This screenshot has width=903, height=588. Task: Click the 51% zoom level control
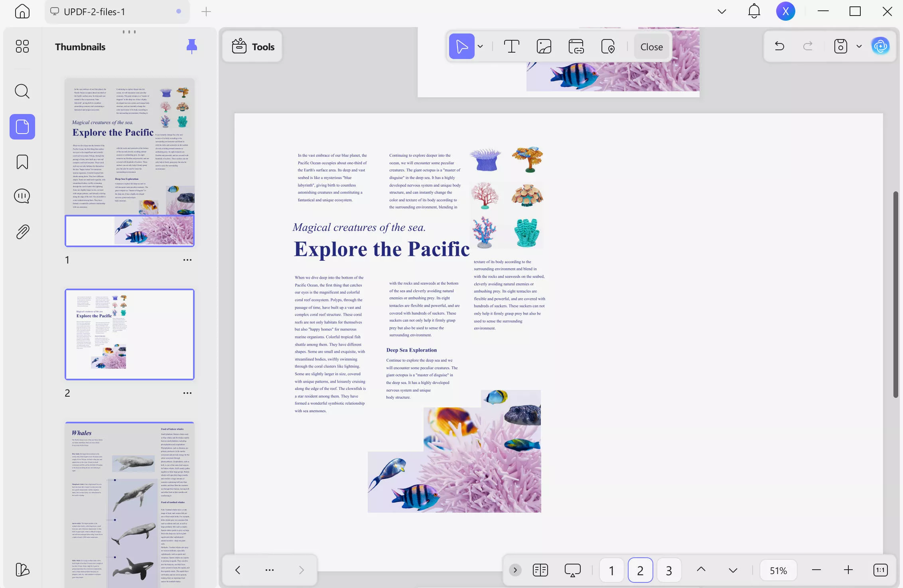(x=777, y=570)
